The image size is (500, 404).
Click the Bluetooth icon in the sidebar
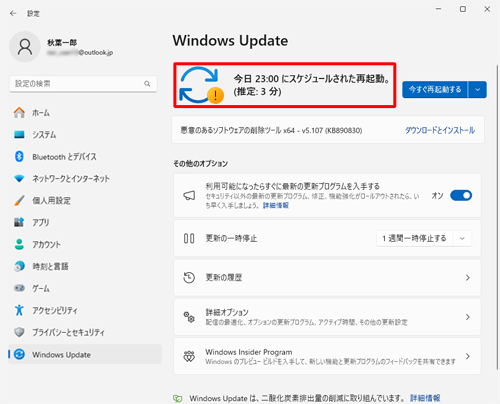pos(19,156)
